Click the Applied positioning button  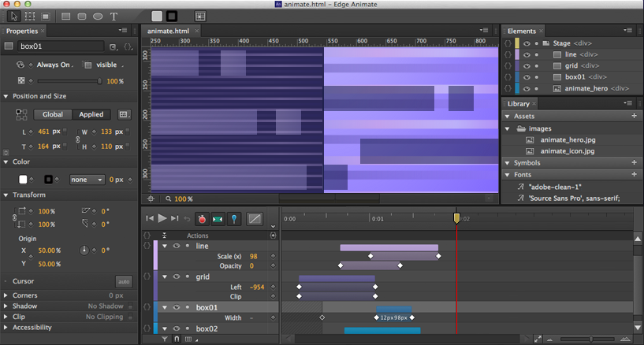tap(91, 114)
